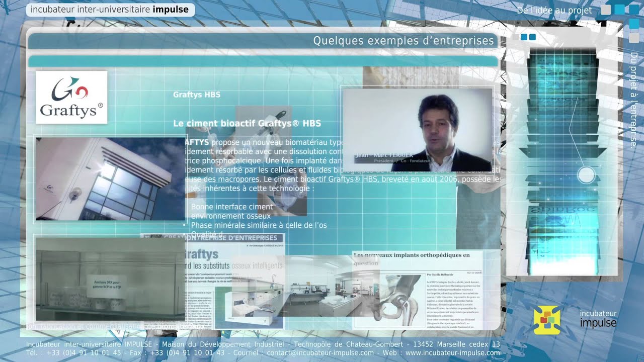Screen dimensions: 644x362
Task: Open the hip implant article clipping
Action: pos(417,290)
